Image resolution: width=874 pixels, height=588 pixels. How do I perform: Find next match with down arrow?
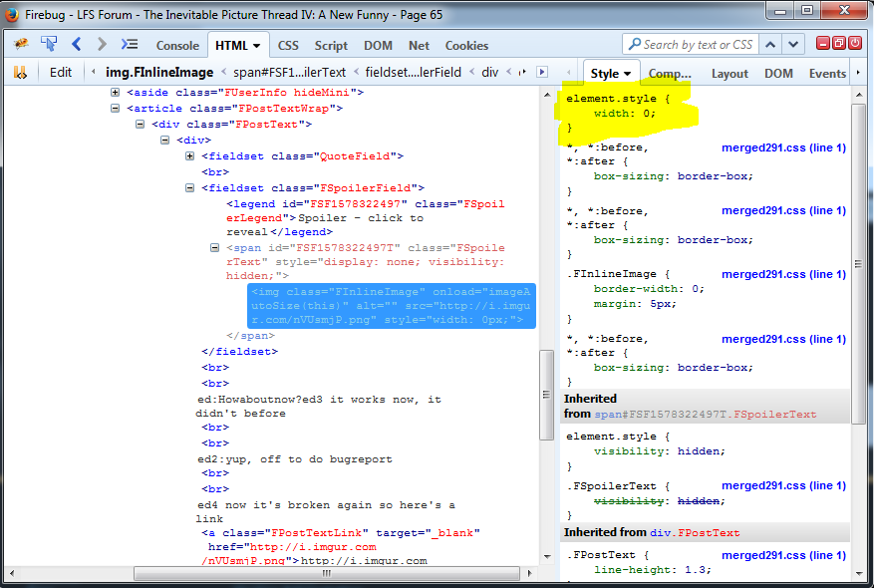[793, 44]
